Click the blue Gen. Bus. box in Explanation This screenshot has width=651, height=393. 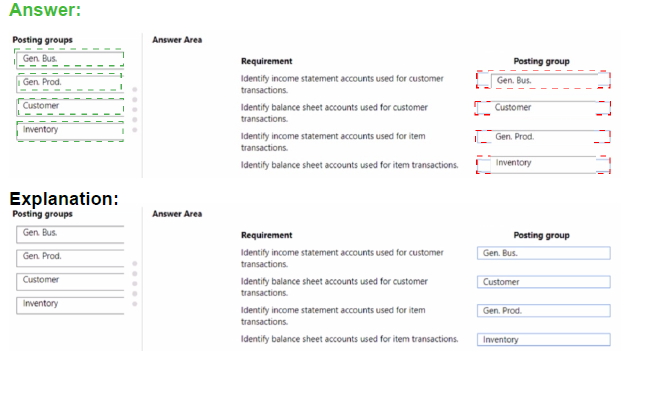(x=543, y=253)
